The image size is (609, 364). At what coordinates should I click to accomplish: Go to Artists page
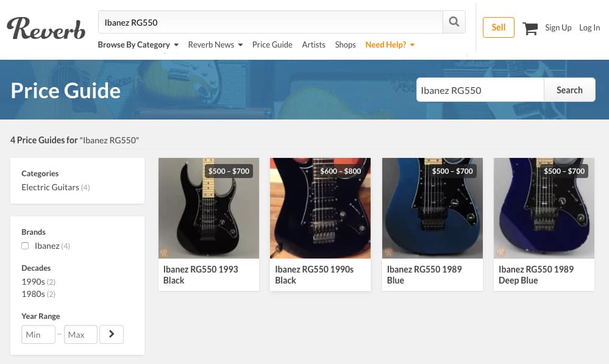coord(313,45)
